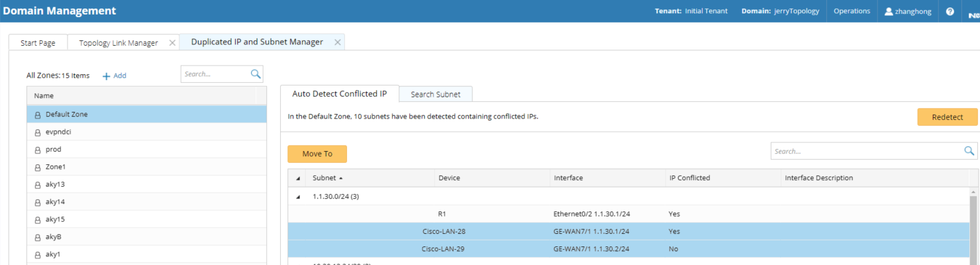Open the Start Page tab

tap(38, 43)
